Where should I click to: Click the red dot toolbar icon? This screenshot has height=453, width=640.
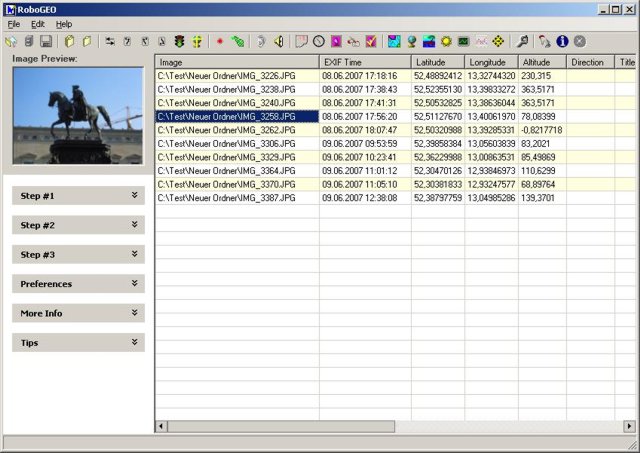click(x=219, y=41)
